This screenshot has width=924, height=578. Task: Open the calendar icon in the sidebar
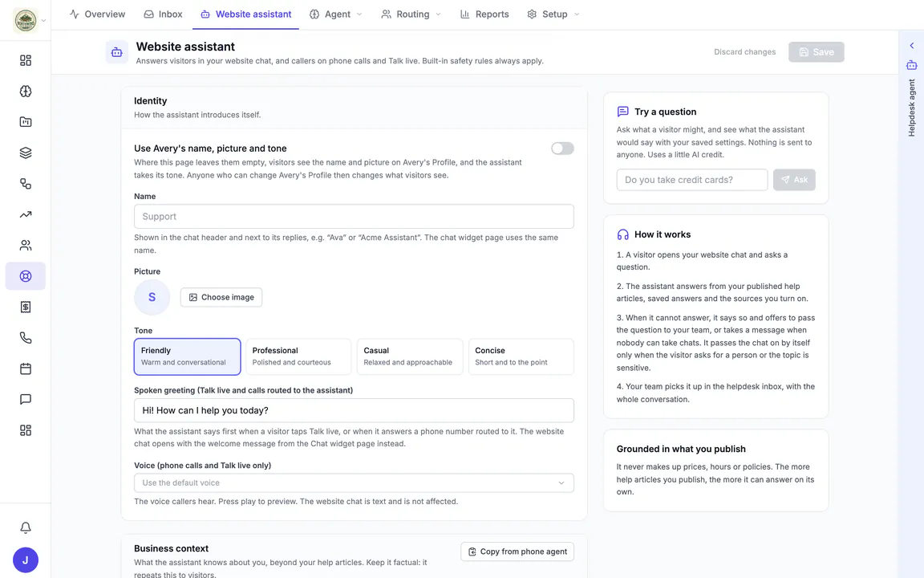[26, 368]
